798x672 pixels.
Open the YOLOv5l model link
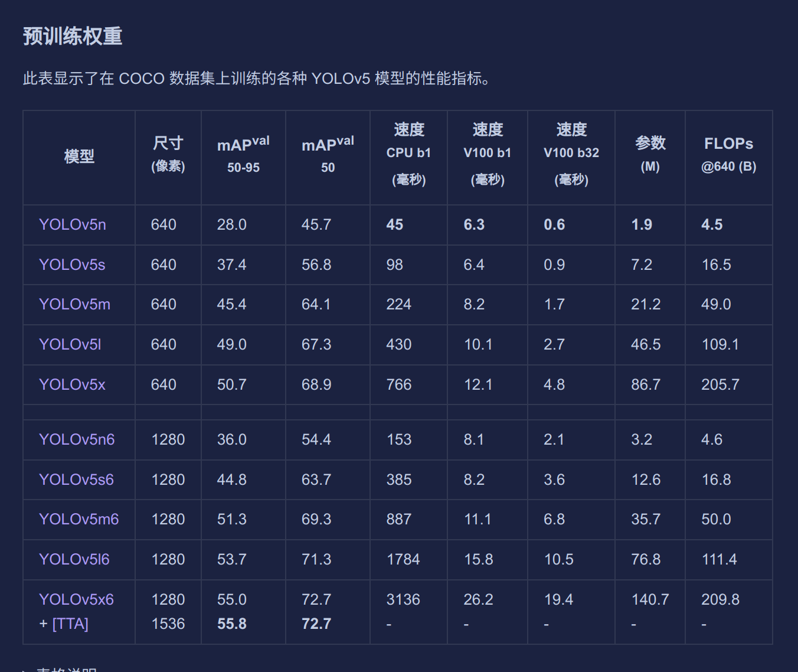click(70, 344)
